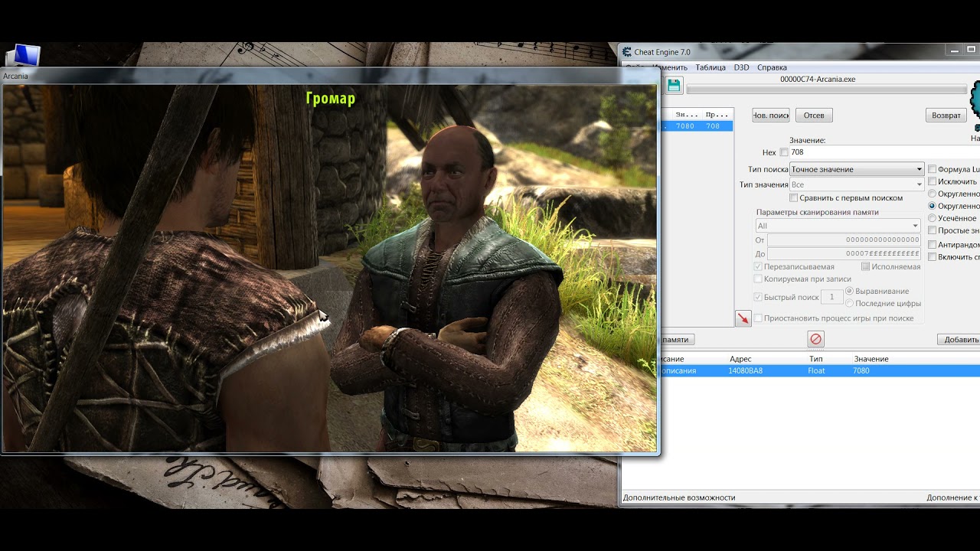Click the red circle clear-list icon
980x551 pixels.
pos(815,338)
